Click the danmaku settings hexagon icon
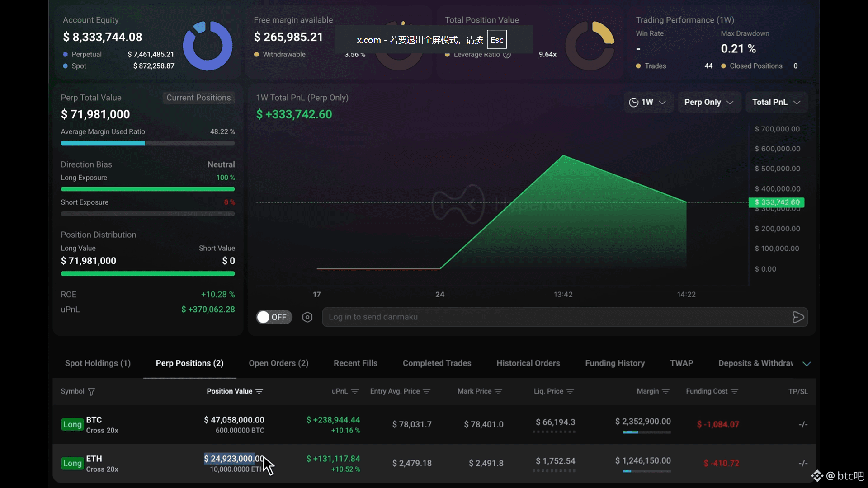 pyautogui.click(x=307, y=317)
